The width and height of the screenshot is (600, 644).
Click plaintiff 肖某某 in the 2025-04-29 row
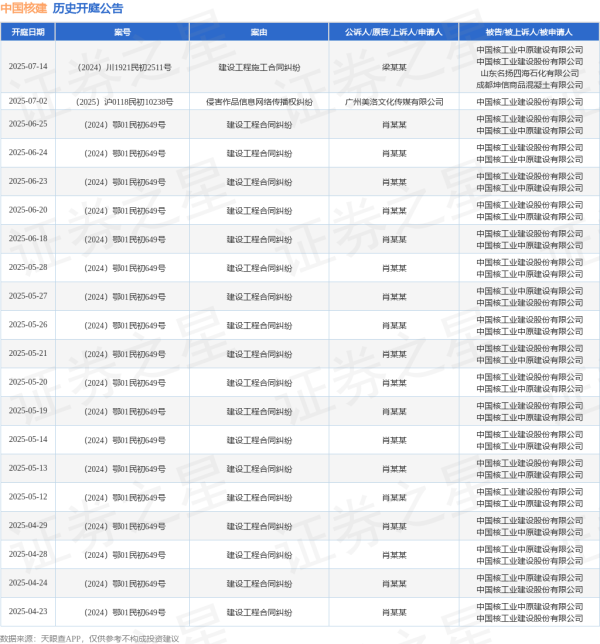tap(394, 527)
